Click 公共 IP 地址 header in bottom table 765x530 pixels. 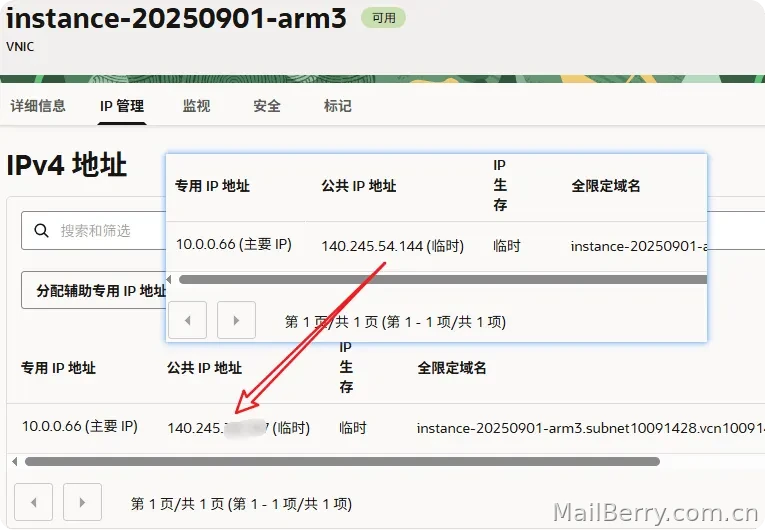tap(204, 367)
